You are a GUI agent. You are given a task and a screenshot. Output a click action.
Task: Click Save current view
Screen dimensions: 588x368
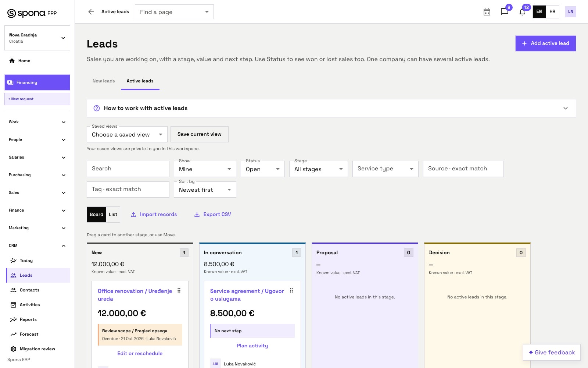click(200, 134)
